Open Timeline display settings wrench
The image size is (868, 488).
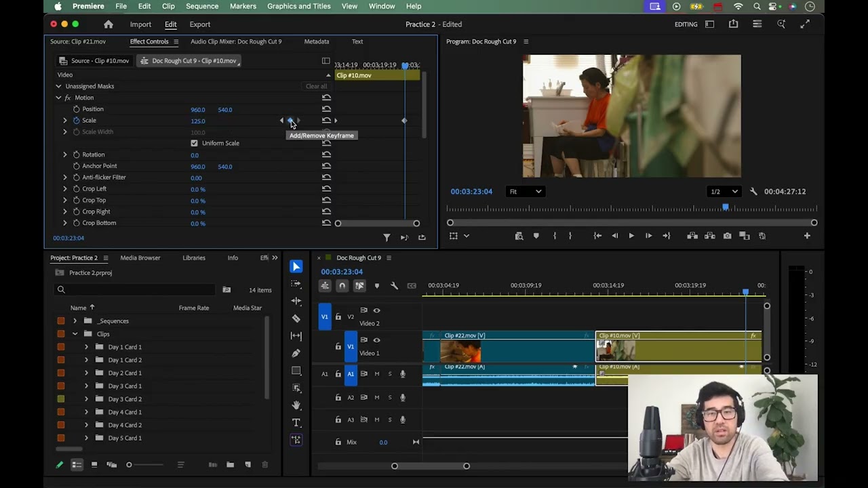pyautogui.click(x=394, y=286)
